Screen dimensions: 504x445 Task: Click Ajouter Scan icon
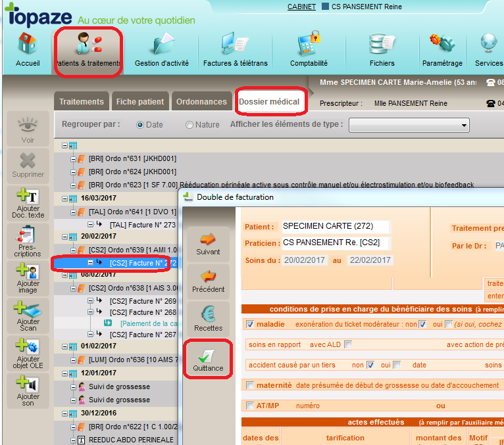[x=28, y=316]
